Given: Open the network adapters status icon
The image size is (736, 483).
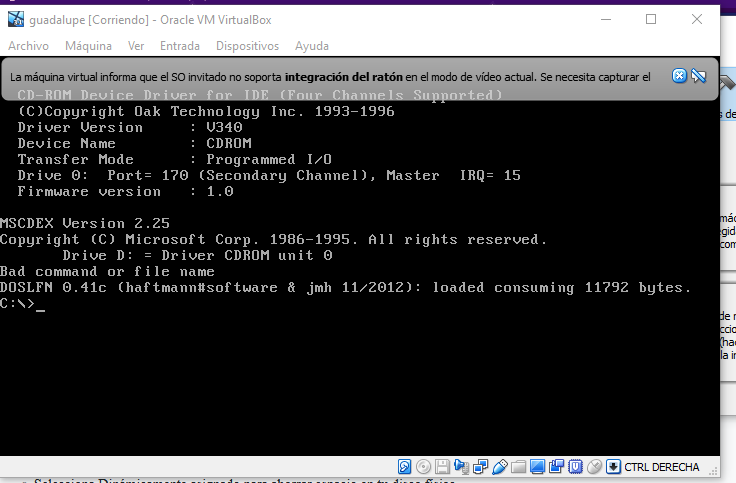Looking at the screenshot, I should point(480,466).
